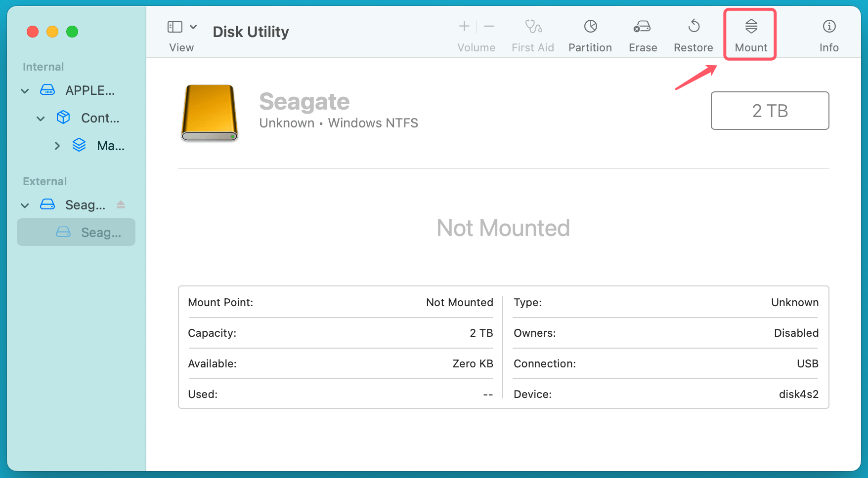
Task: Expand the Macintosh HD tree item
Action: (57, 145)
